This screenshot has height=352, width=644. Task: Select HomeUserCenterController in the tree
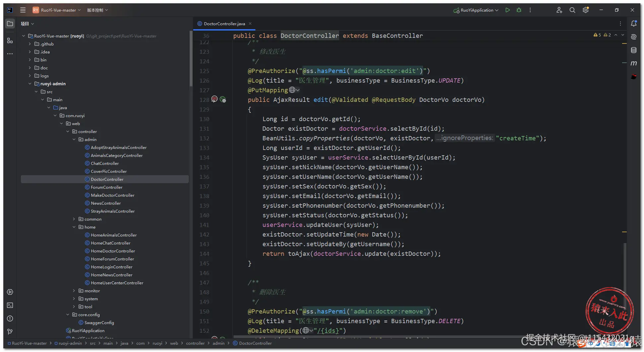pyautogui.click(x=117, y=283)
